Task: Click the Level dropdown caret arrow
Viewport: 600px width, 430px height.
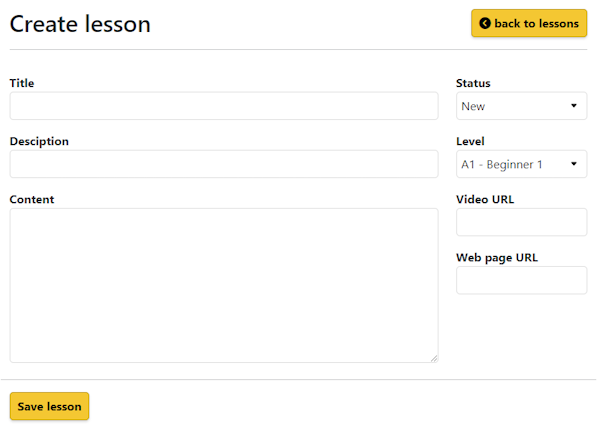Action: click(x=574, y=164)
